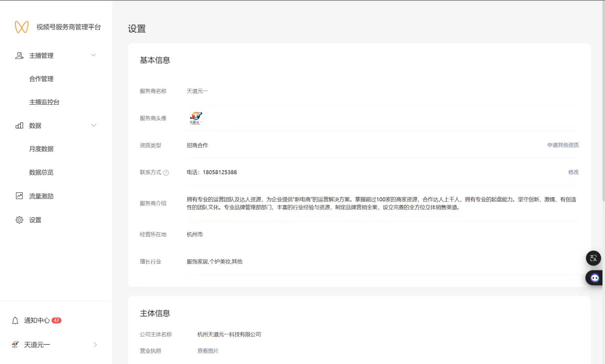Click the 擅长行业 field label
This screenshot has width=605, height=364.
pyautogui.click(x=150, y=262)
